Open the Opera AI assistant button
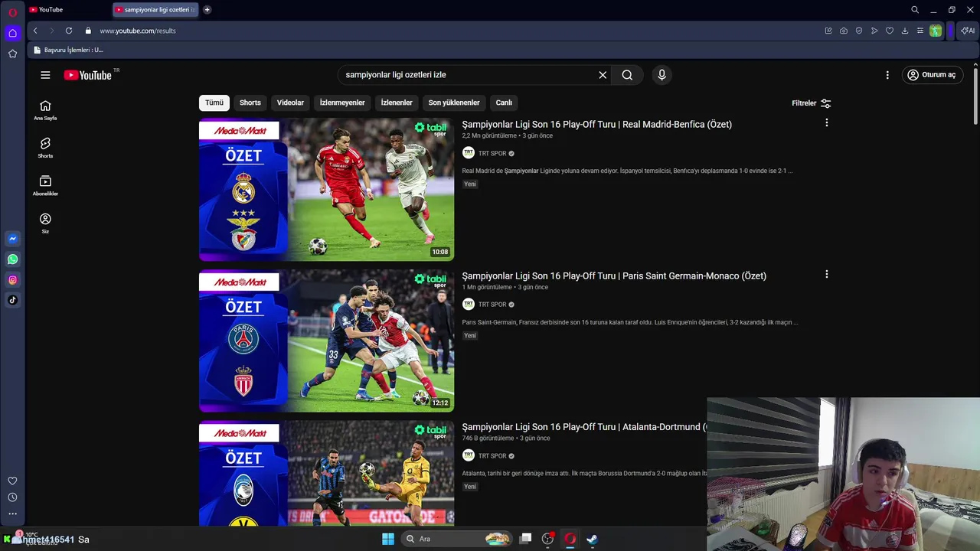Viewport: 980px width, 551px height. (x=968, y=31)
